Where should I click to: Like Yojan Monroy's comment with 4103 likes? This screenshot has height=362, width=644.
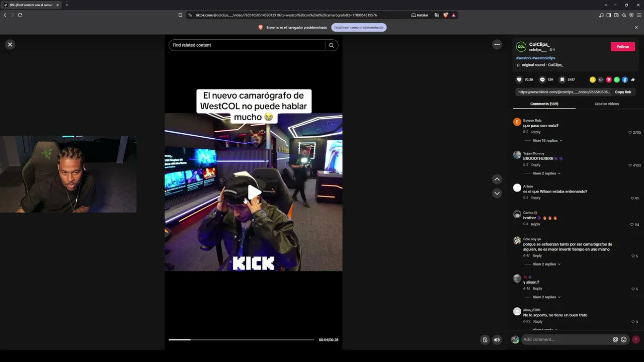[630, 165]
